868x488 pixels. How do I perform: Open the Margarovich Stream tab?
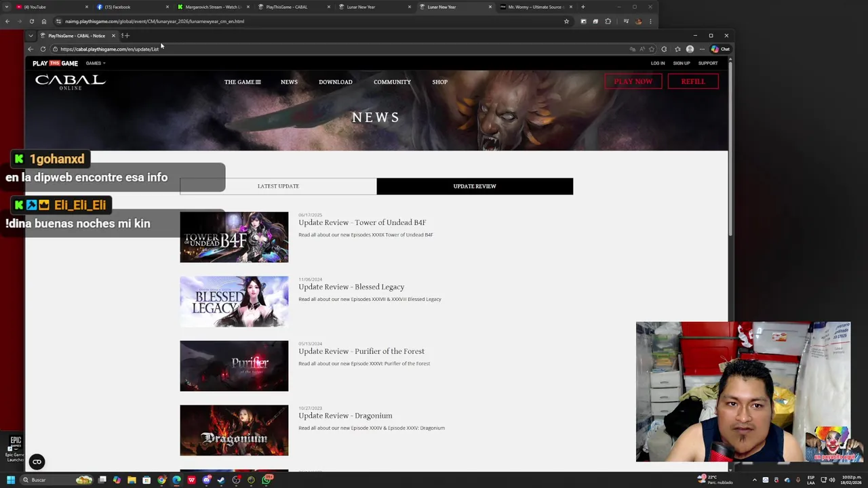point(213,7)
